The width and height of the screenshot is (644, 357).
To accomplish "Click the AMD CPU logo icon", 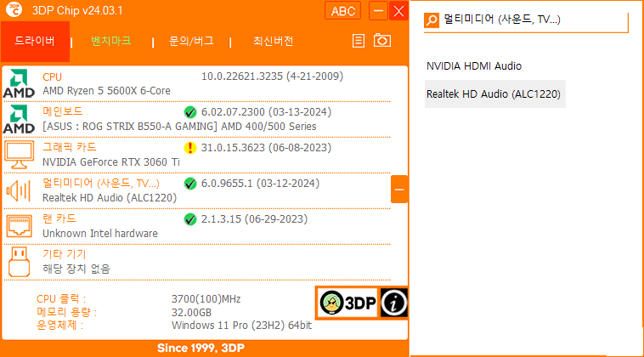I will [x=19, y=84].
